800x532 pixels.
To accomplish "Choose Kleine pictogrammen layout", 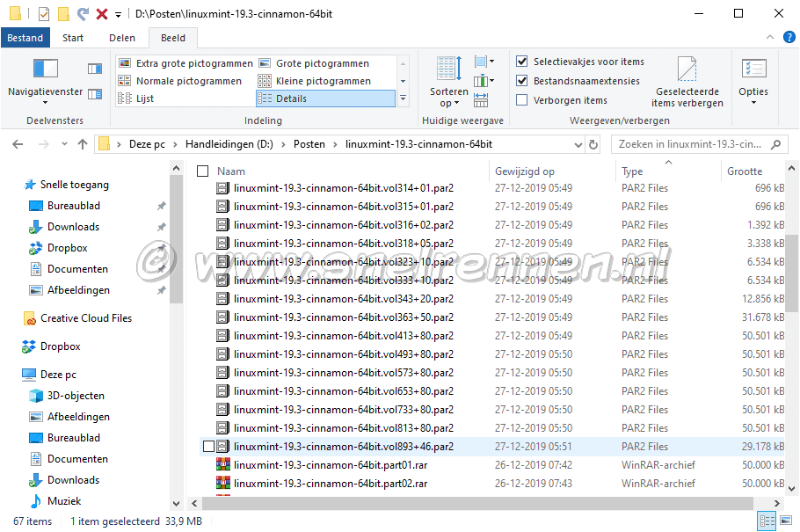I will click(x=315, y=81).
